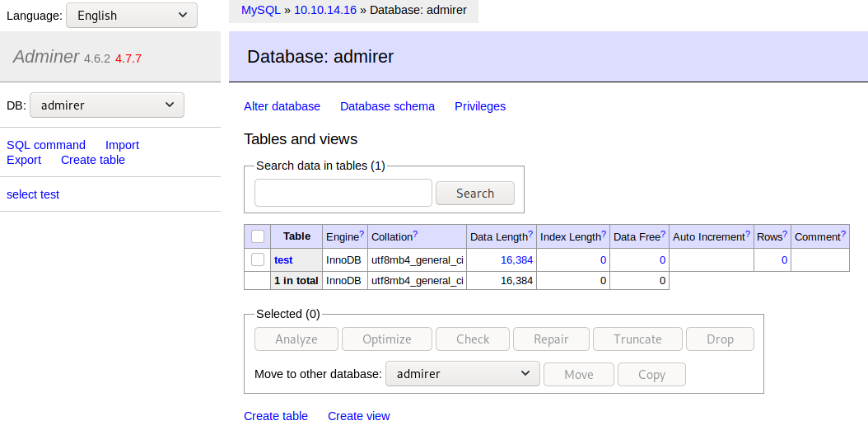This screenshot has height=430, width=868.
Task: Select the 'Tables and views' heading
Action: pos(301,139)
